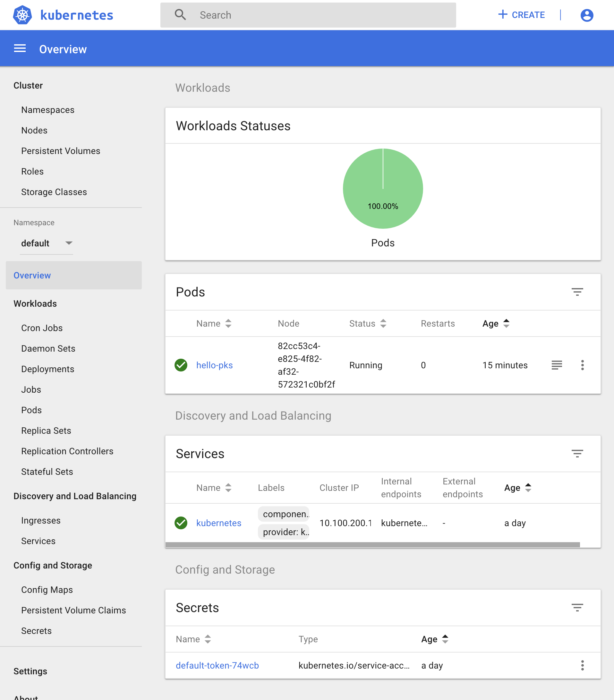View logs icon for hello-pks pod
The image size is (614, 700).
(557, 365)
